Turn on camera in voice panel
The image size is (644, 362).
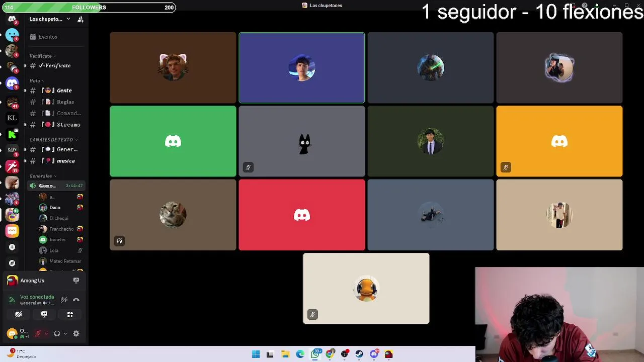click(18, 314)
